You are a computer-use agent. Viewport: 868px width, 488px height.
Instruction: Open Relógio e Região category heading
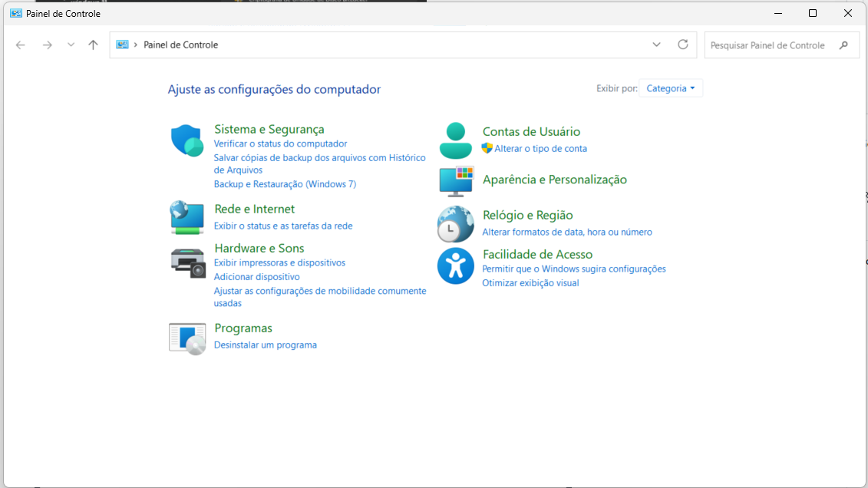pyautogui.click(x=527, y=216)
